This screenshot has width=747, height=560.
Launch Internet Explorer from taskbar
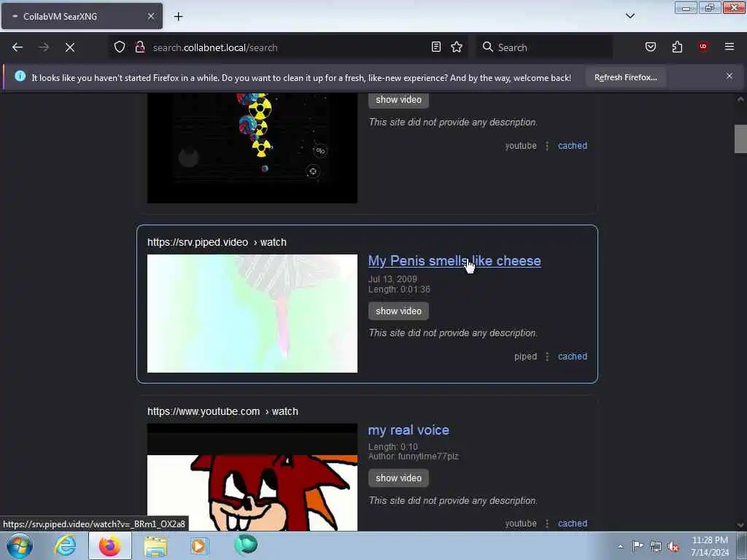65,545
